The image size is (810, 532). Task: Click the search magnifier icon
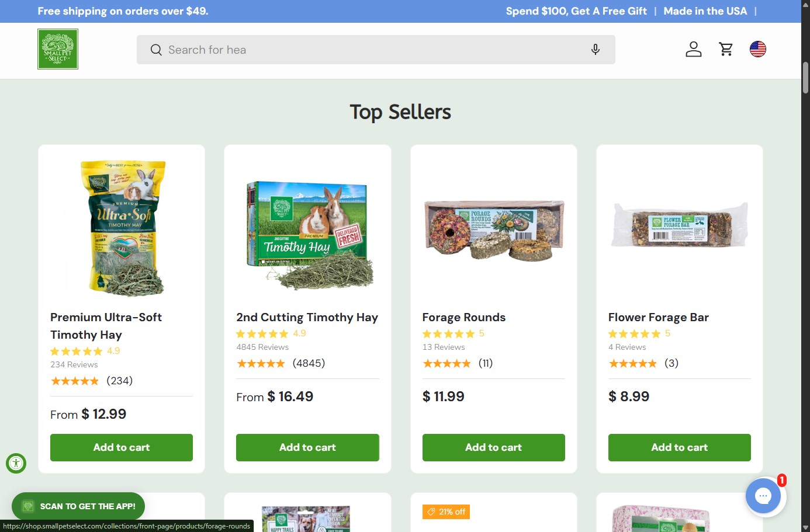pos(156,50)
